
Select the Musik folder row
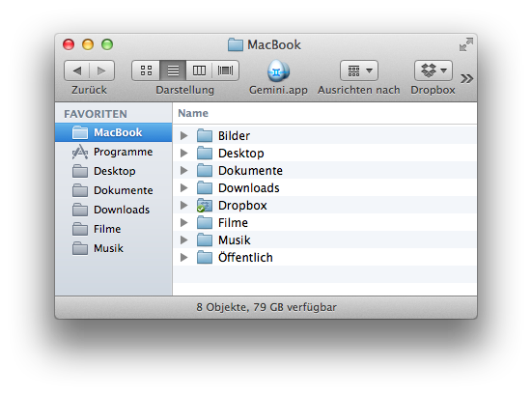pyautogui.click(x=324, y=240)
